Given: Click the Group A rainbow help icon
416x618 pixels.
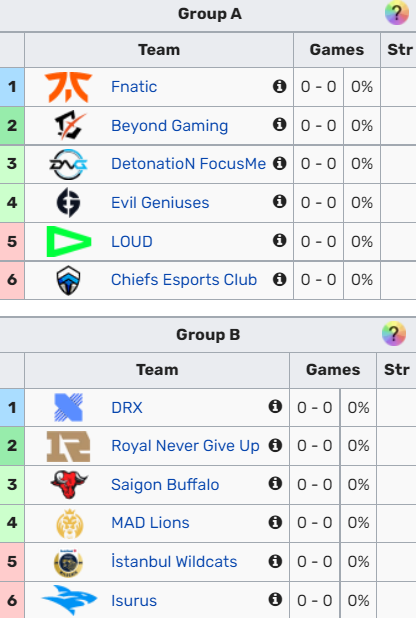Looking at the screenshot, I should 397,13.
